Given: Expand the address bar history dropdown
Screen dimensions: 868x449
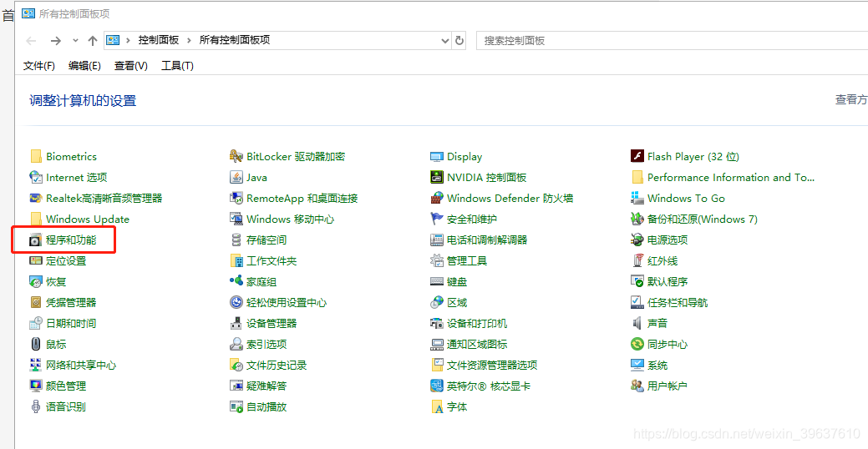Looking at the screenshot, I should pos(444,40).
